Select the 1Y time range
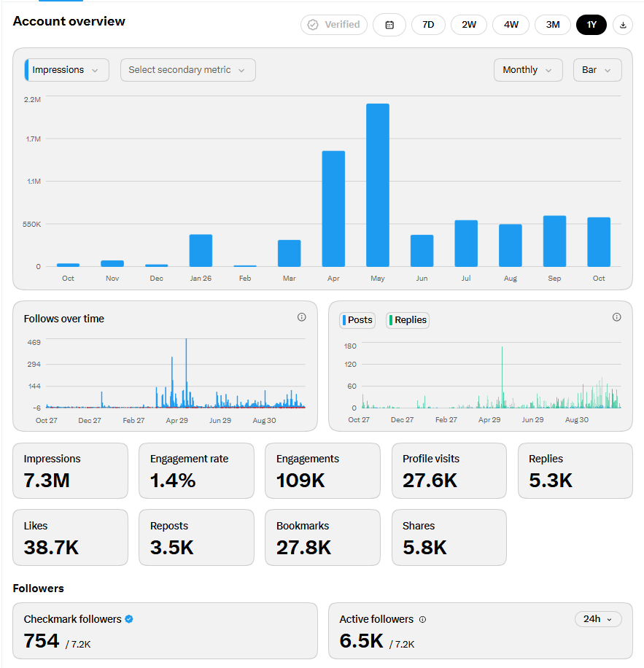Screen dimensions: 644x668 point(591,25)
